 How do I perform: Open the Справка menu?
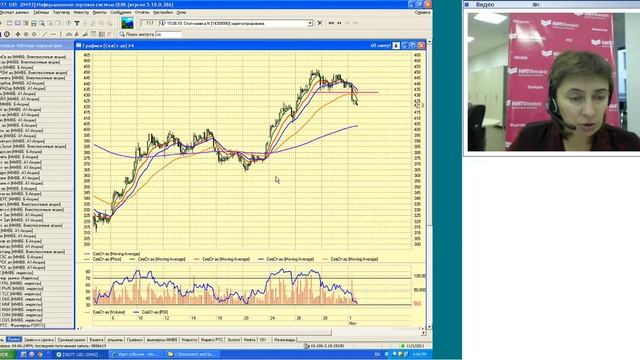pyautogui.click(x=422, y=13)
